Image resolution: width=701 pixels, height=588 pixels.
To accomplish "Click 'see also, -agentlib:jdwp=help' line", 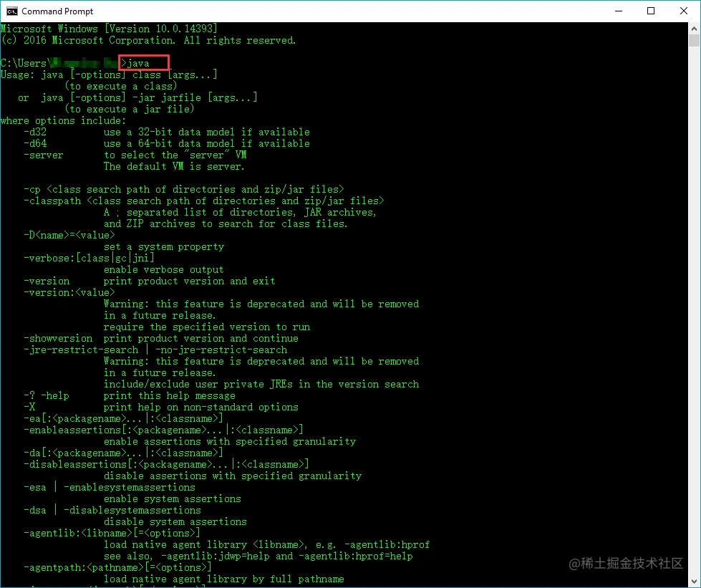I will click(258, 556).
